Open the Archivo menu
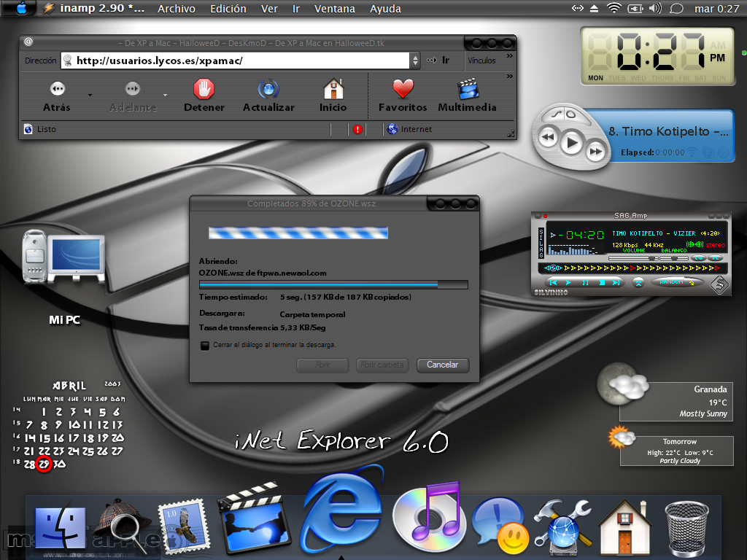This screenshot has height=560, width=747. click(x=177, y=9)
